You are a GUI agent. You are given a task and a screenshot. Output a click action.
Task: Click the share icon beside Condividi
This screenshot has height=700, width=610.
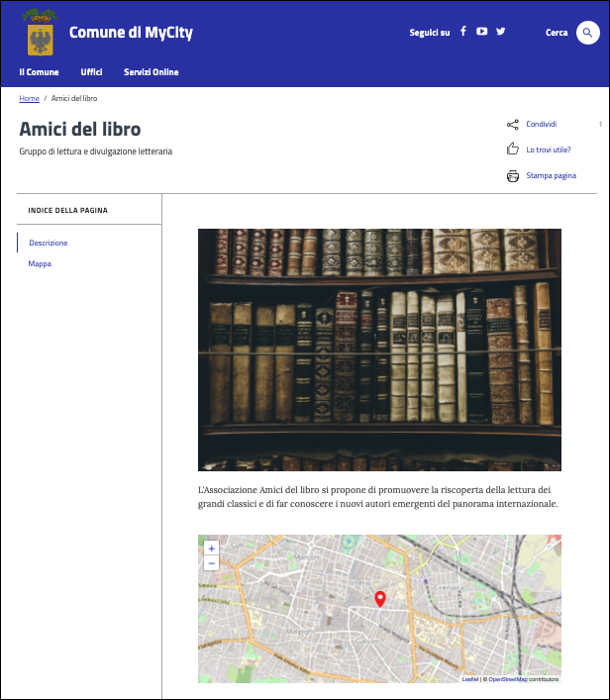coord(512,125)
